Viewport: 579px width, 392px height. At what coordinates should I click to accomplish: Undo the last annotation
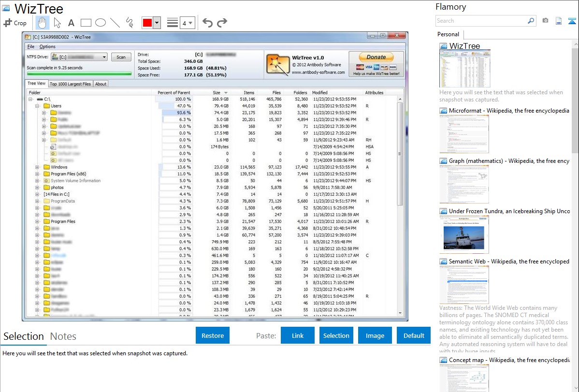tap(207, 23)
